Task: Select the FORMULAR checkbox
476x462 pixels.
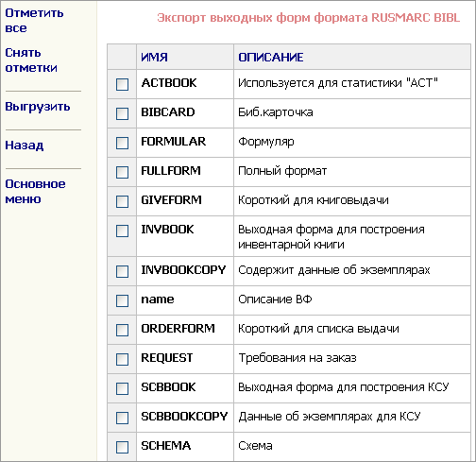Action: tap(122, 143)
